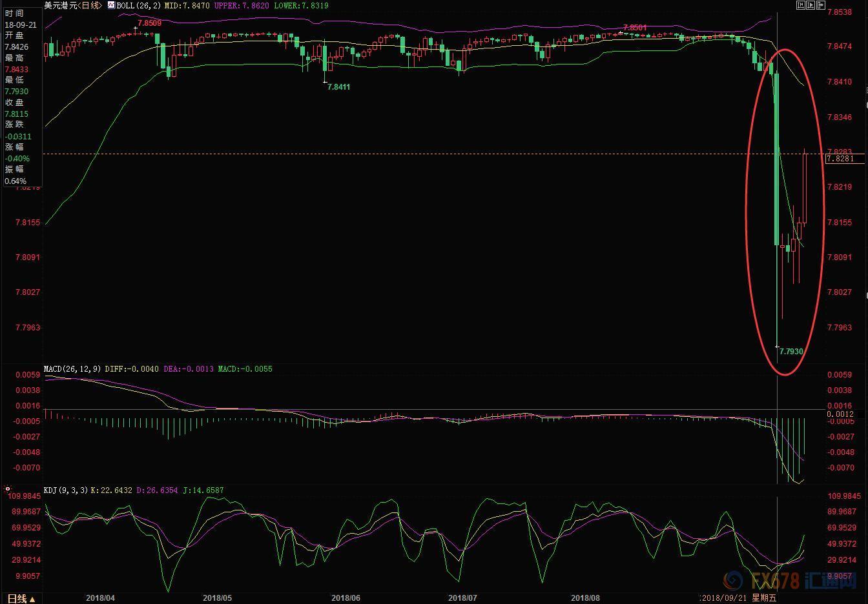The width and height of the screenshot is (868, 604).
Task: Click the 7.8346 price axis label
Action: click(x=840, y=117)
